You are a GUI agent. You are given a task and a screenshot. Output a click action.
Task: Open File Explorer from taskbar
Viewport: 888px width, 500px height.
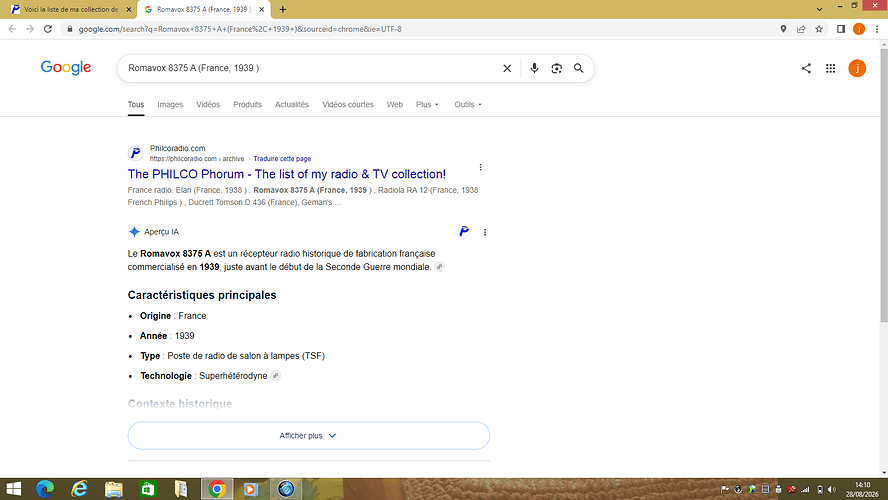113,489
